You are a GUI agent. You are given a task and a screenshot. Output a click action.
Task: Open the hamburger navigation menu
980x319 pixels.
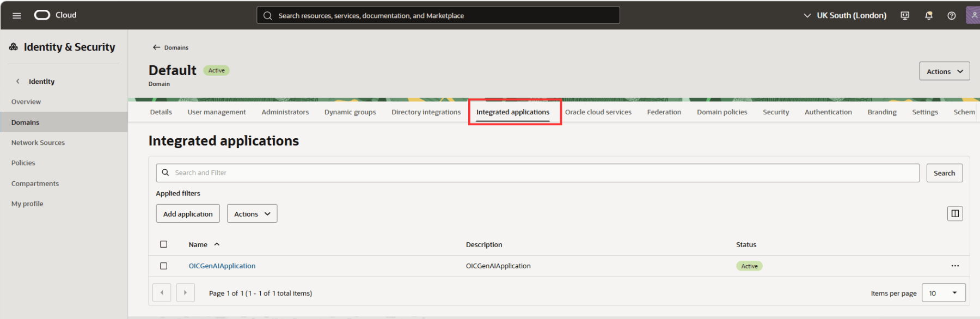click(x=17, y=15)
